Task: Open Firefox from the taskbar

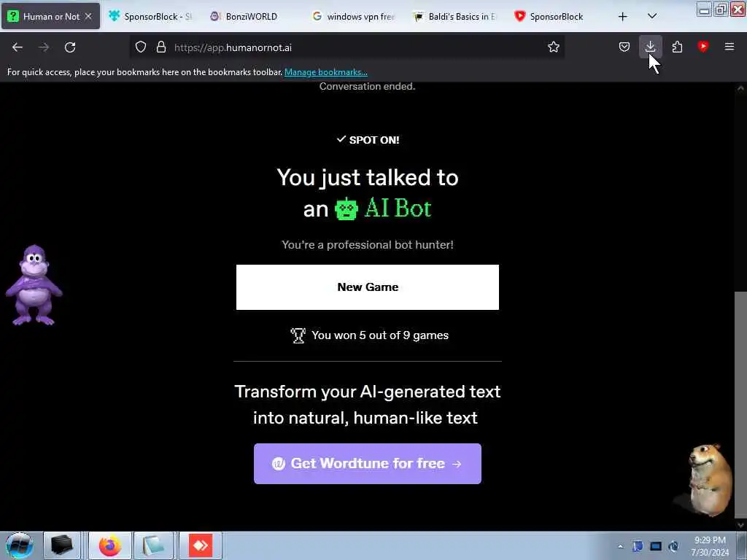Action: click(x=109, y=545)
